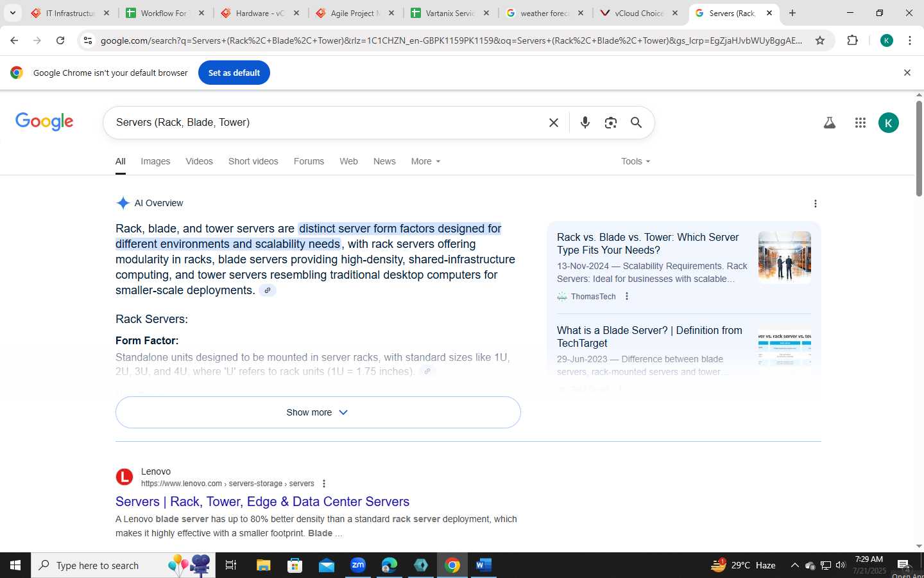Click the Windows taskbar search box

click(x=123, y=565)
